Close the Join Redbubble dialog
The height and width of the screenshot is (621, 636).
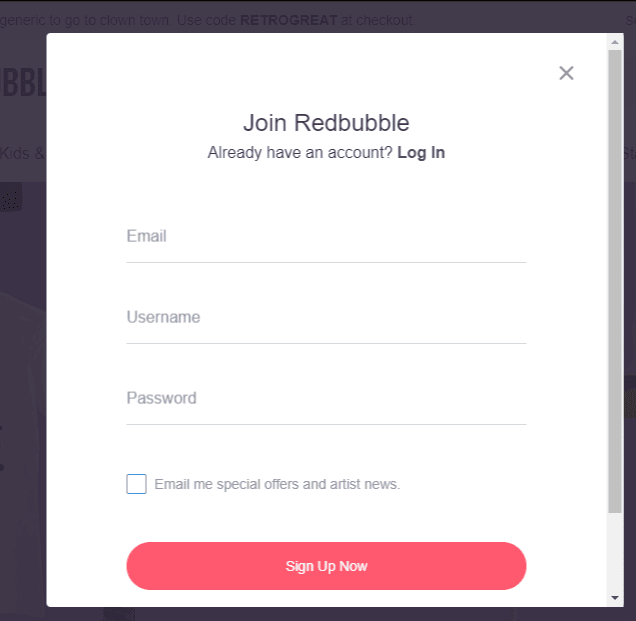(x=566, y=73)
